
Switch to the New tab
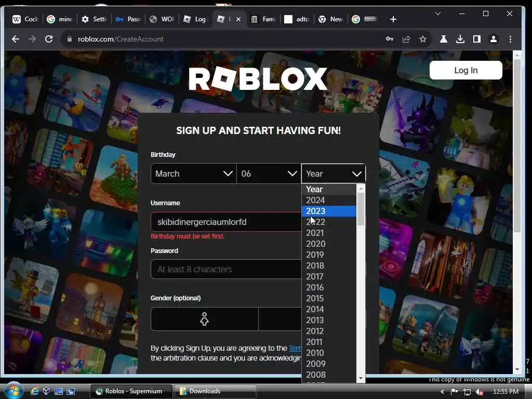(x=330, y=19)
